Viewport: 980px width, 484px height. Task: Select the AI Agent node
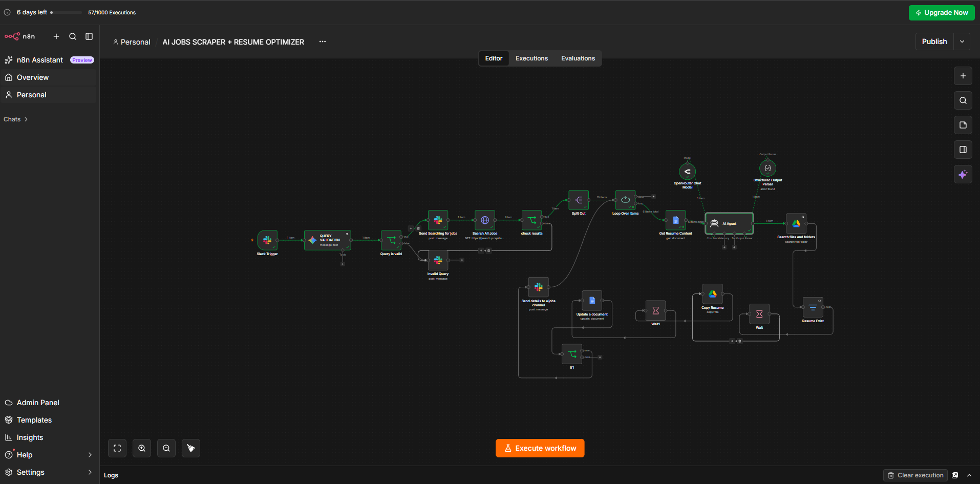pos(730,223)
